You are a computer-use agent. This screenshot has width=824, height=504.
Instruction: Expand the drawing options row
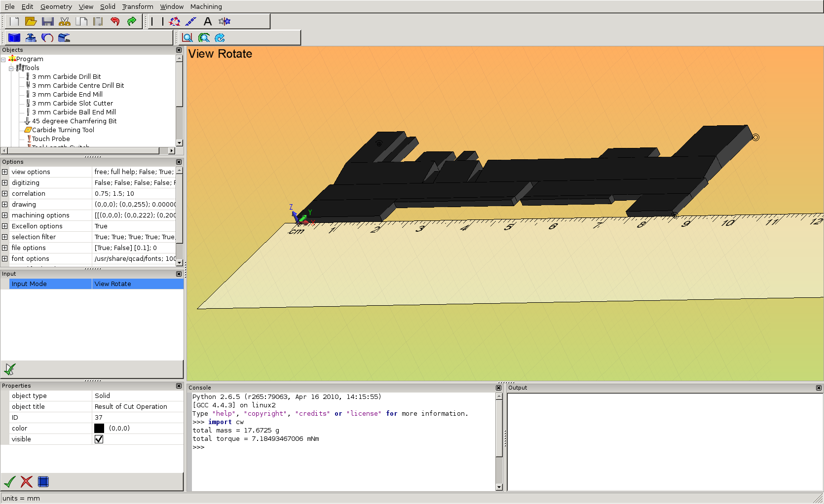pyautogui.click(x=5, y=204)
